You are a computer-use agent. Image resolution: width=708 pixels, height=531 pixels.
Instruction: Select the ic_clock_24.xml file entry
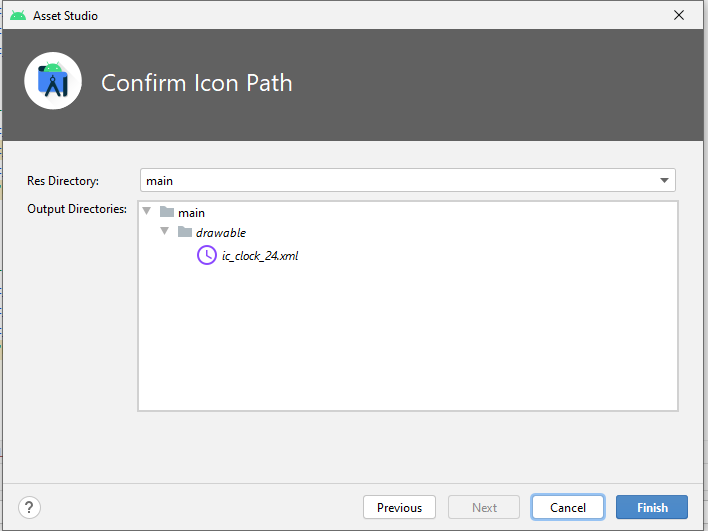pos(260,256)
